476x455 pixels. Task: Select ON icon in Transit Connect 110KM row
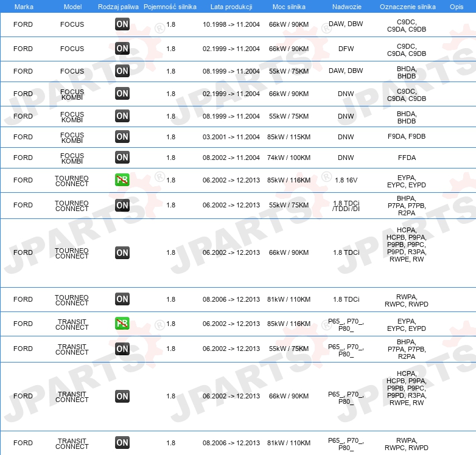(122, 443)
